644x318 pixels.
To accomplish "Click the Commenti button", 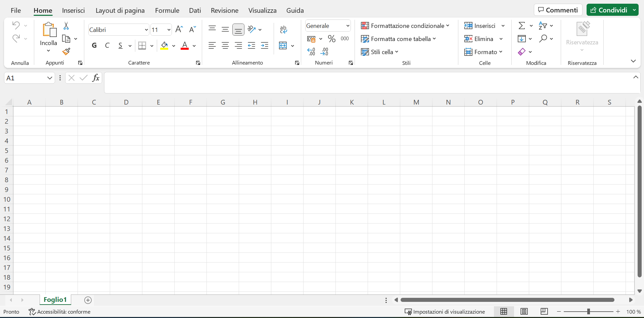I will coord(558,10).
